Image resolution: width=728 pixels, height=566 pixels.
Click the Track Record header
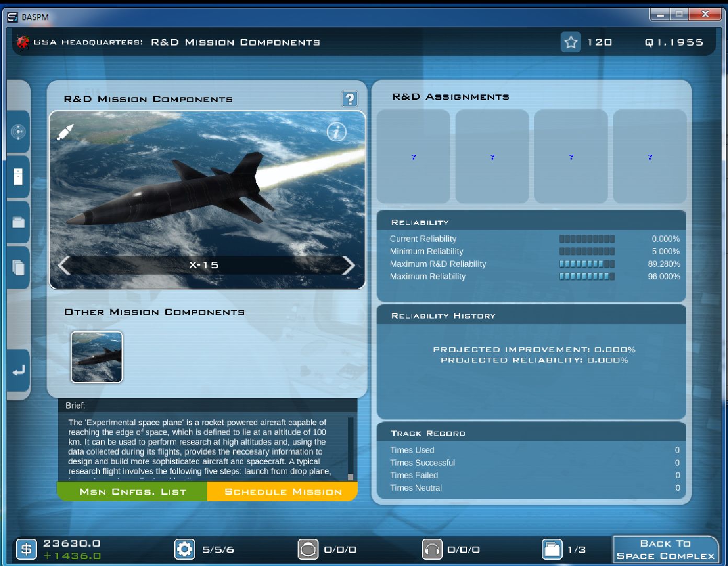pyautogui.click(x=531, y=433)
